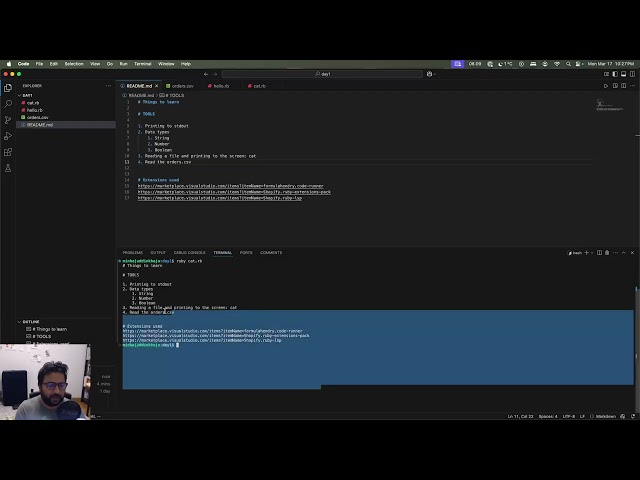Click the Shopify.ruby-lsp marketplace link

click(220, 198)
